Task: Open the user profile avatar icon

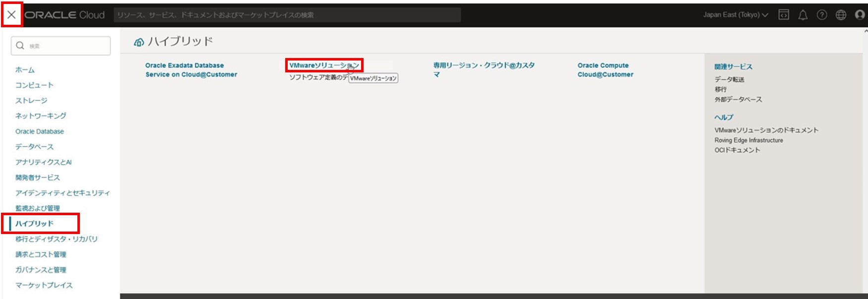Action: click(860, 15)
